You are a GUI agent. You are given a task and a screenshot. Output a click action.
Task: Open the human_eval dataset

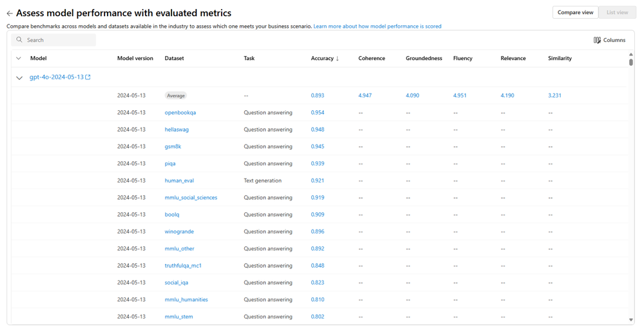pos(179,181)
